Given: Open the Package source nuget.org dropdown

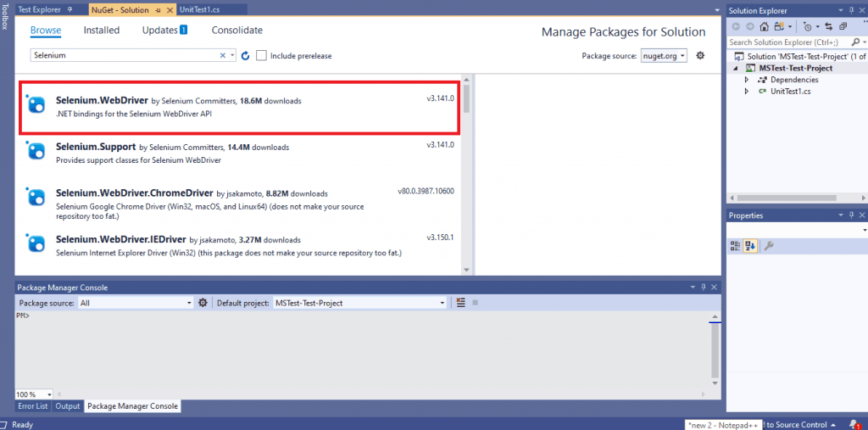Looking at the screenshot, I should click(x=664, y=55).
